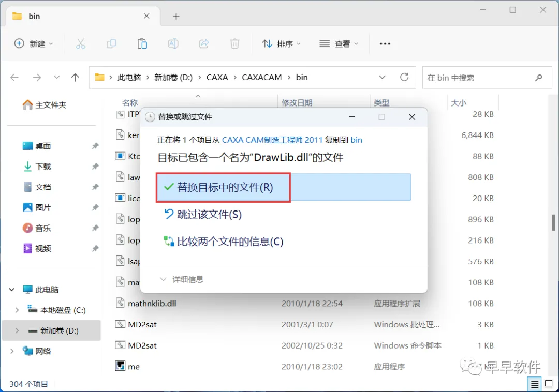This screenshot has height=392, width=559.
Task: Click CAXA in the address breadcrumb
Action: point(217,77)
